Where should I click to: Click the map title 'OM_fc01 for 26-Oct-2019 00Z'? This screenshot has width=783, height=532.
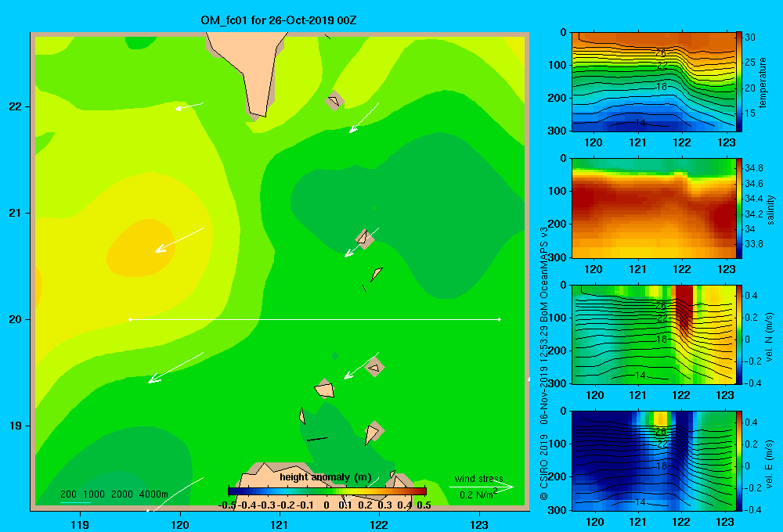(279, 20)
